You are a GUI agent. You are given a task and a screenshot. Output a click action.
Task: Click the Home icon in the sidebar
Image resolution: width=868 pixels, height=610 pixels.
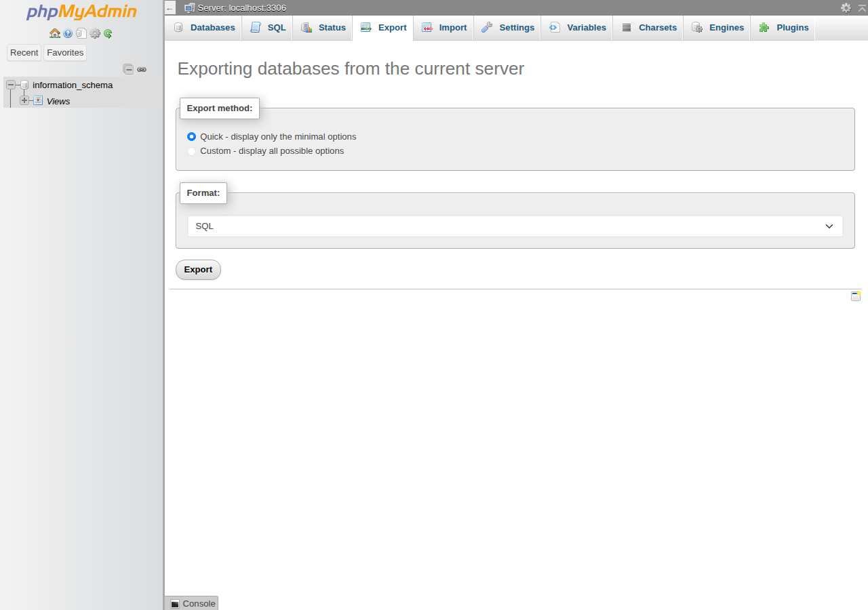[x=55, y=33]
